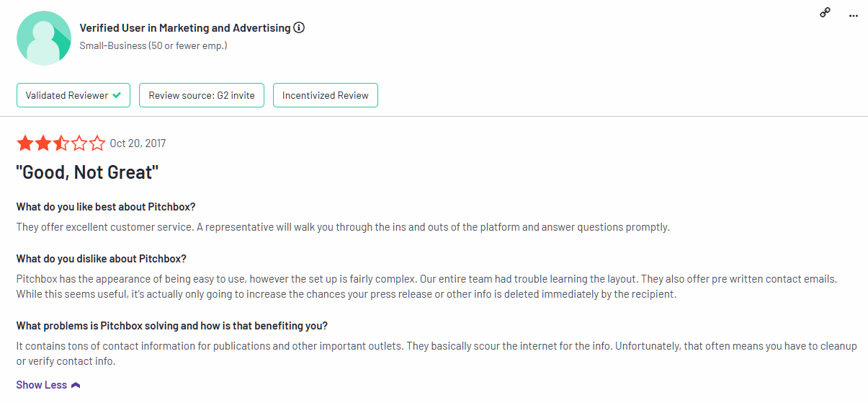Click the fifth empty rating star

tap(97, 143)
